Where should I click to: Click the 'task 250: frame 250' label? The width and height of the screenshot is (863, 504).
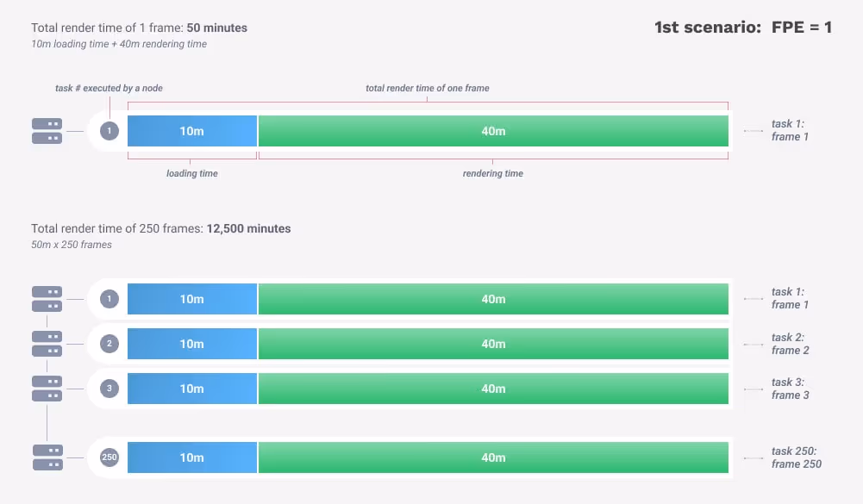[x=797, y=457]
